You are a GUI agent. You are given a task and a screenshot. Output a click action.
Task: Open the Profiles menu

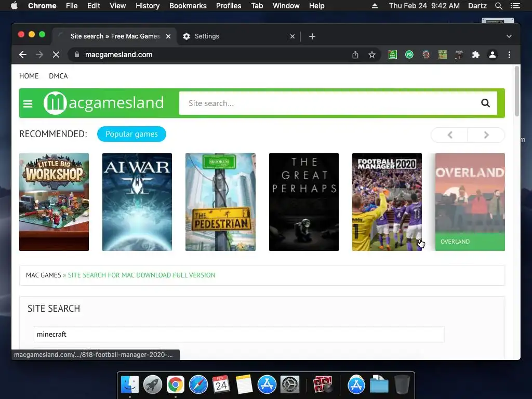[229, 6]
